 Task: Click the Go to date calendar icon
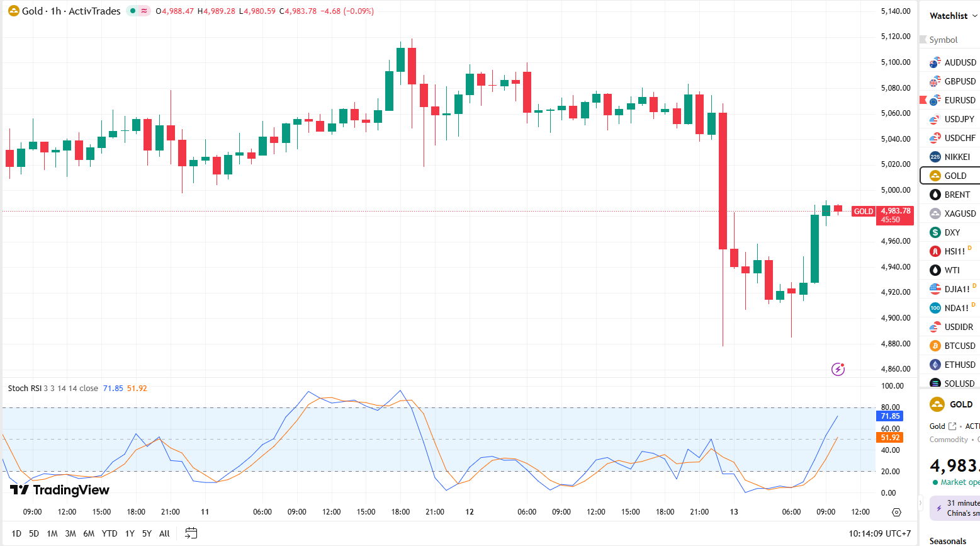point(191,533)
